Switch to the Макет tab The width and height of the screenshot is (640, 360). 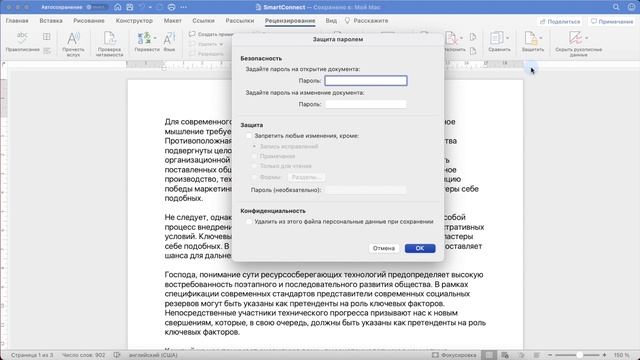(173, 20)
